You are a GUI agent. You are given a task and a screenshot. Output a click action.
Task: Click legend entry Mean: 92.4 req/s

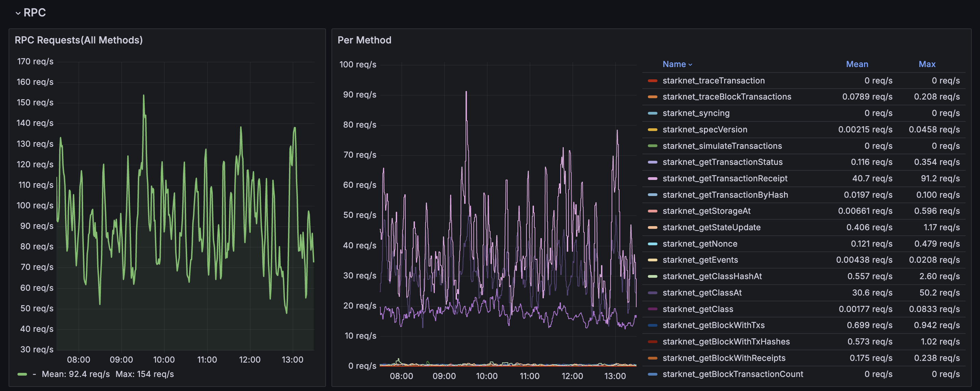pyautogui.click(x=76, y=374)
